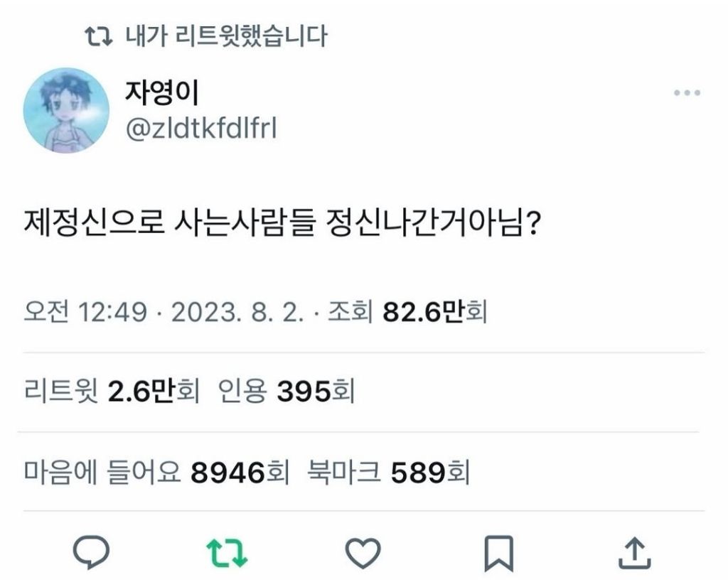Open the reply speech bubble icon

(x=91, y=552)
